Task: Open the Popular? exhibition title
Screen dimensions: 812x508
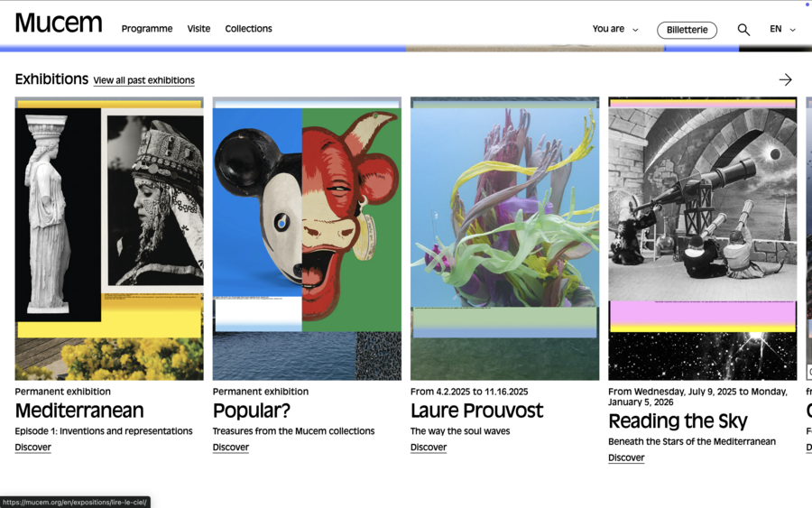Action: 251,411
